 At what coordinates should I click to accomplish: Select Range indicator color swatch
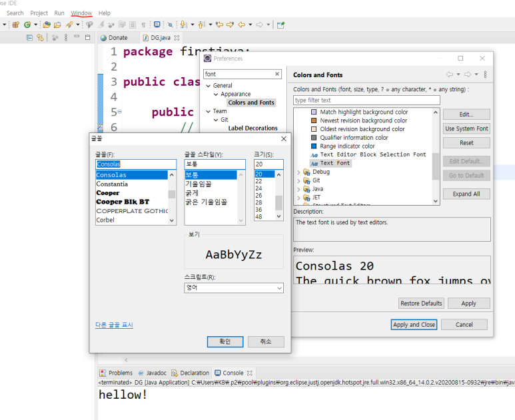314,146
